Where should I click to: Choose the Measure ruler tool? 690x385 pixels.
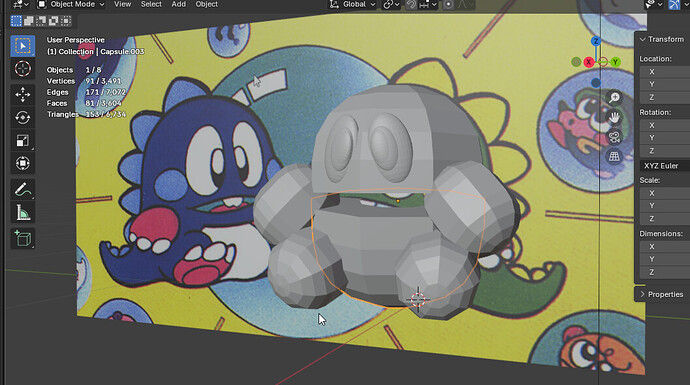click(22, 213)
